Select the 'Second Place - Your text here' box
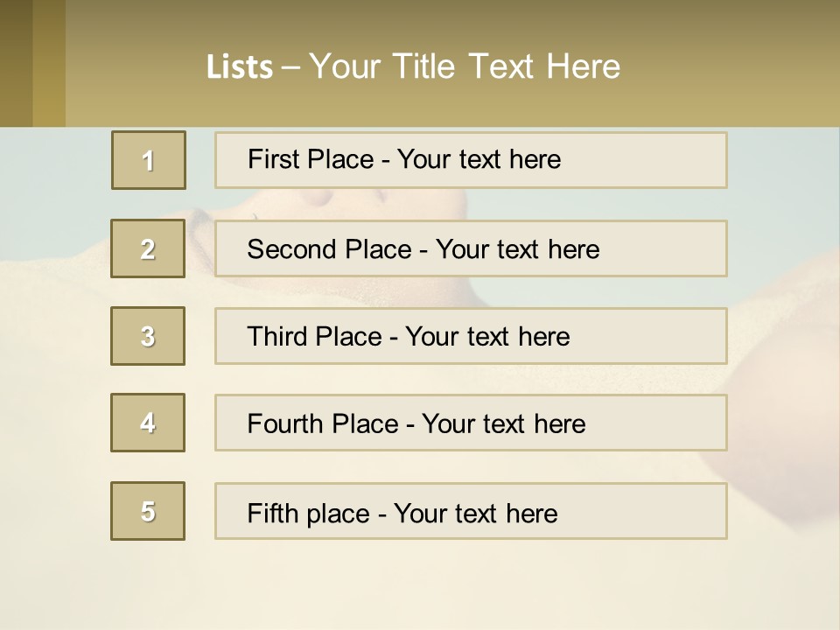The image size is (840, 630). pos(471,248)
